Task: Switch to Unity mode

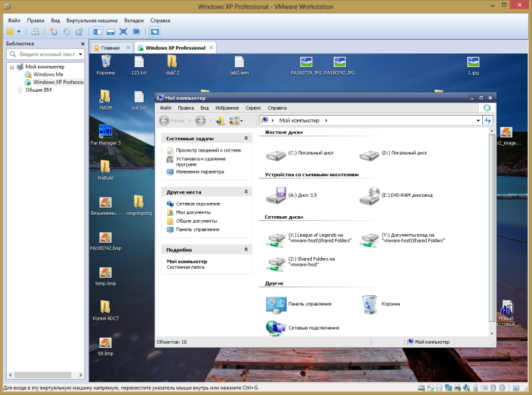Action: click(136, 31)
